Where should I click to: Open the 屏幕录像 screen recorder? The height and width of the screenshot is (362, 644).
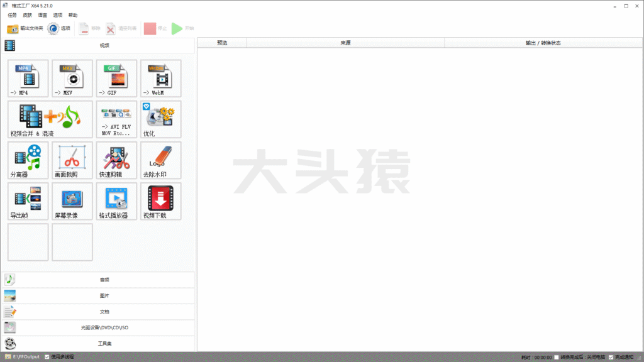coord(72,201)
